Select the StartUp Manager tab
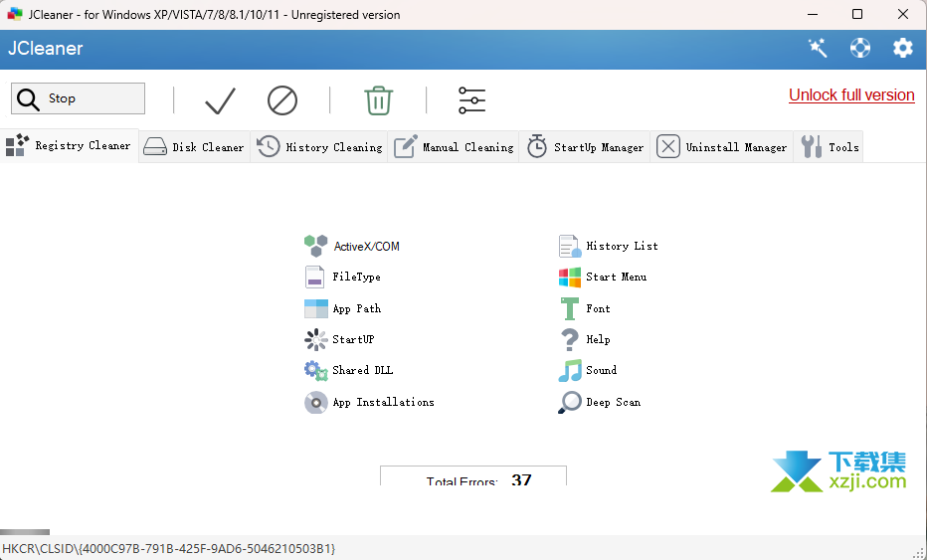 pos(585,146)
